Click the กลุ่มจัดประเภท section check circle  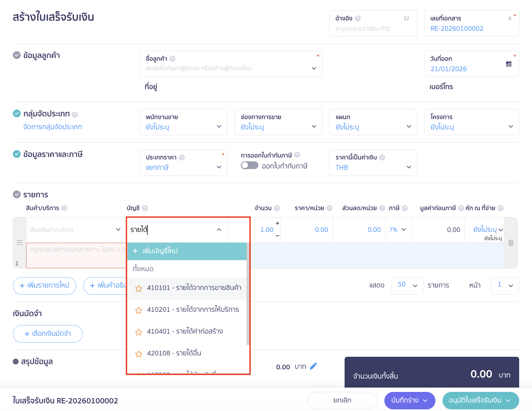[x=17, y=113]
